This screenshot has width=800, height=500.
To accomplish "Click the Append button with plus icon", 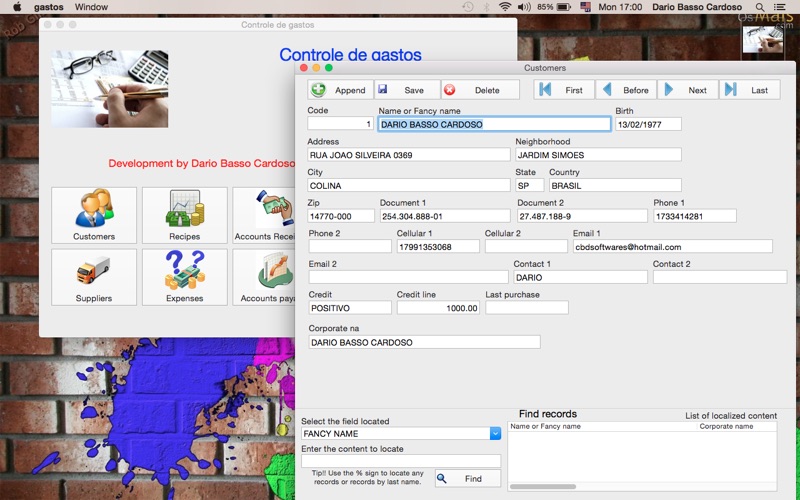I will click(341, 90).
